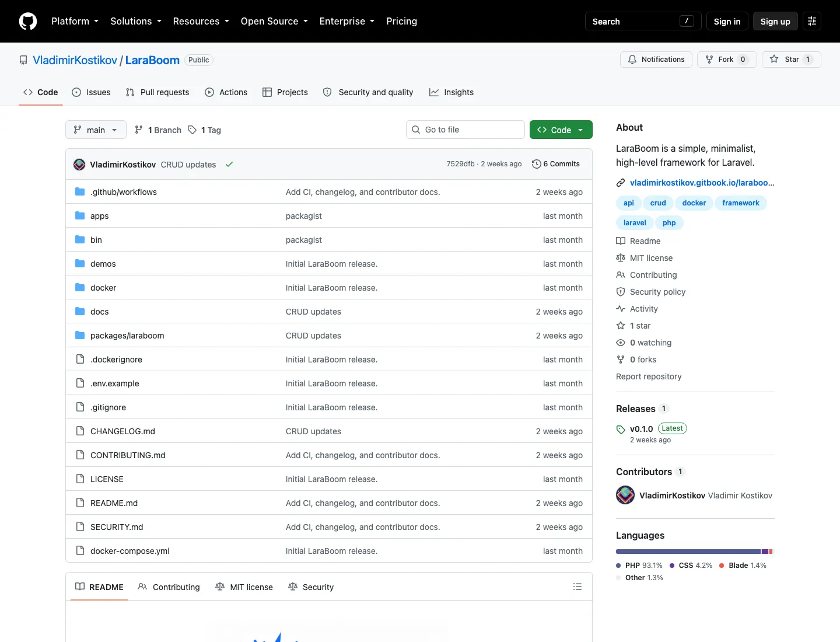
Task: Open the vladimirkostikov.gitbook.io link
Action: tap(702, 183)
